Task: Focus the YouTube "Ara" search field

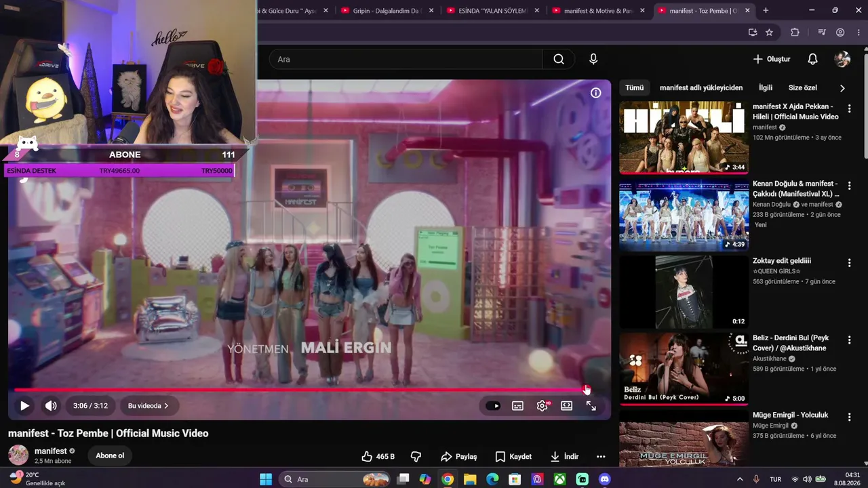Action: click(x=406, y=59)
